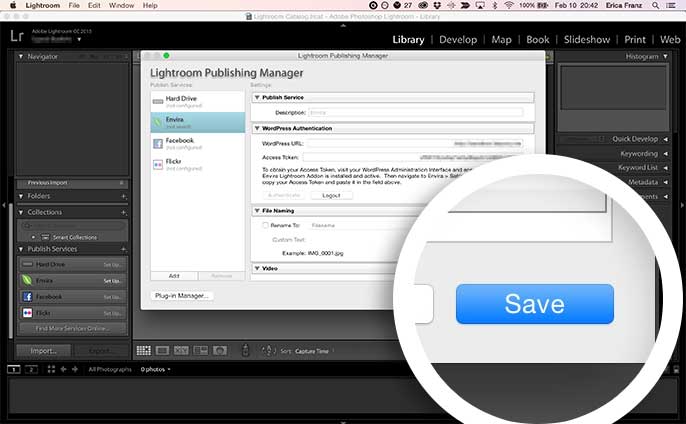
Task: Collapse the Histogram panel
Action: (x=665, y=56)
